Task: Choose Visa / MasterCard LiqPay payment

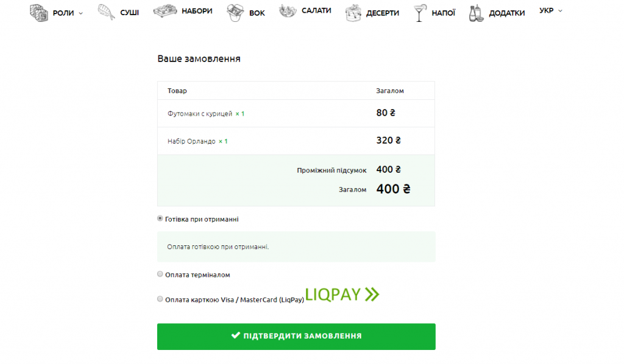Action: pyautogui.click(x=160, y=299)
